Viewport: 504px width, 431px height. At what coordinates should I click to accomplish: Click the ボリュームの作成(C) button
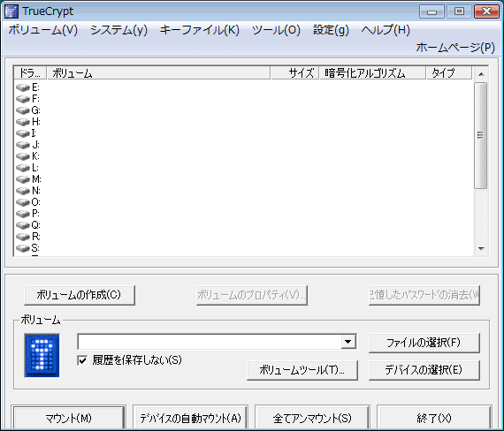pyautogui.click(x=80, y=295)
